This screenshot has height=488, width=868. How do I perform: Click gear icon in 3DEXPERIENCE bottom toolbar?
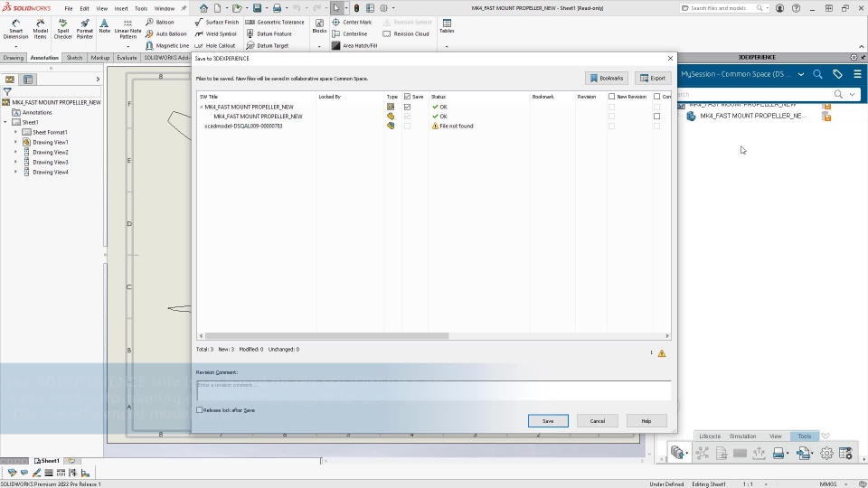click(x=826, y=453)
